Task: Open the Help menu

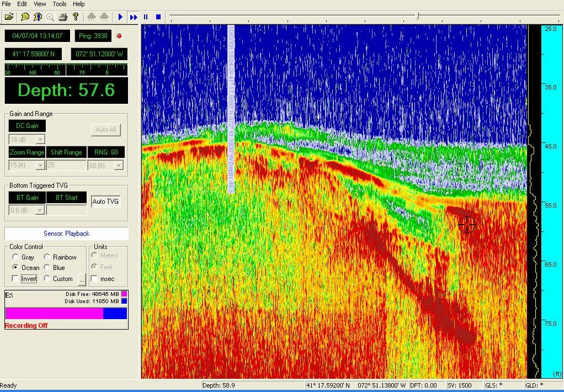Action: [x=79, y=4]
